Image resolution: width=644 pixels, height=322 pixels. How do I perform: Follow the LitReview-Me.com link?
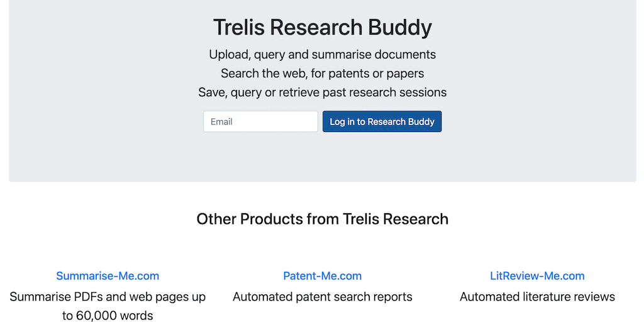tap(537, 275)
